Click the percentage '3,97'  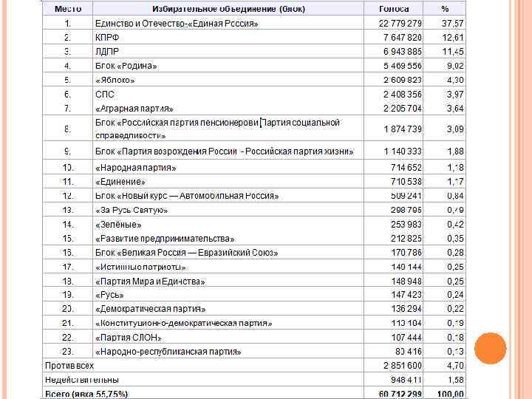click(x=455, y=95)
